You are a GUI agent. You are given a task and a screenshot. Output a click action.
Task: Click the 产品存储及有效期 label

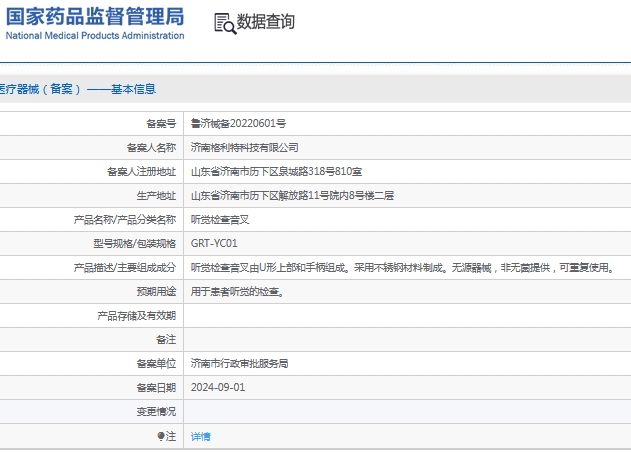(137, 316)
